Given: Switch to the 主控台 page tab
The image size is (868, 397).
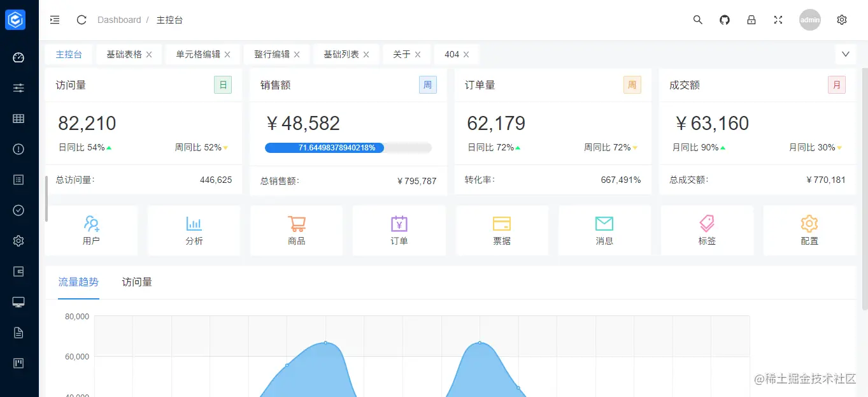Looking at the screenshot, I should point(69,54).
